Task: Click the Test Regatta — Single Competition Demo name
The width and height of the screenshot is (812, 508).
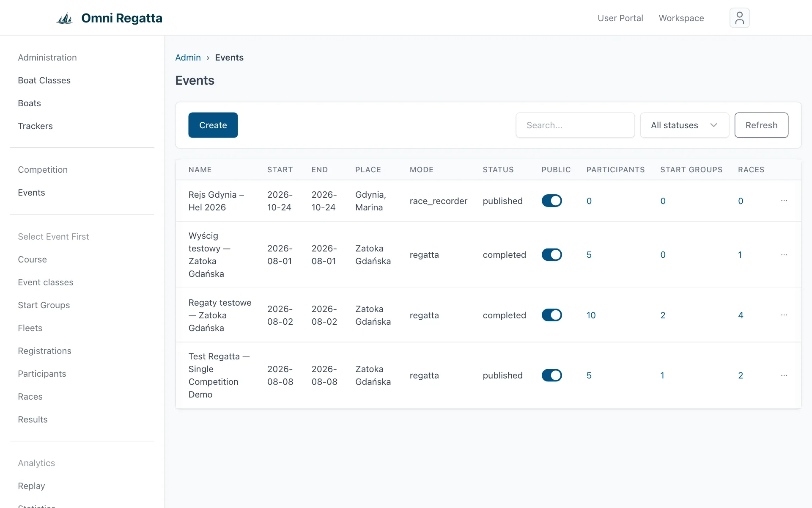Action: click(x=219, y=375)
